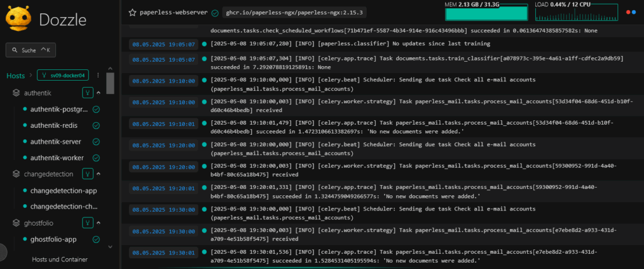Select the sv09-docker04 host button
Screen dimensions: 644x269
(x=63, y=76)
